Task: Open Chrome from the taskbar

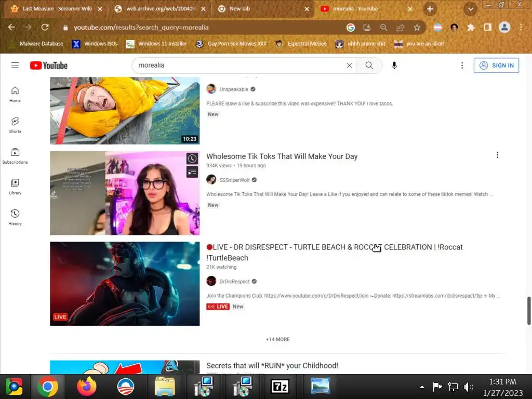Action: 47,387
